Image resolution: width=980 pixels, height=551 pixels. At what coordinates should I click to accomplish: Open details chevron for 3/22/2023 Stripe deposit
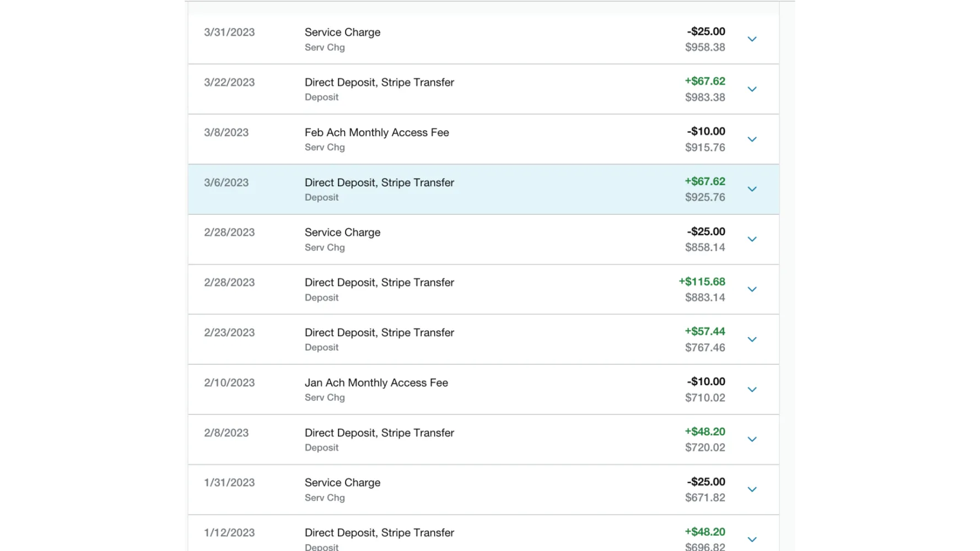(752, 89)
